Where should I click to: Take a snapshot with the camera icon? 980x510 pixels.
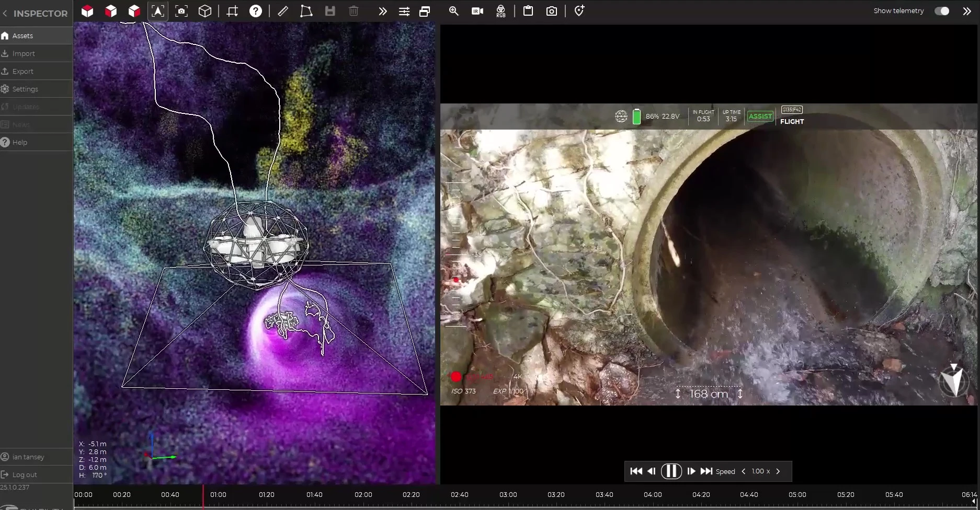[551, 11]
